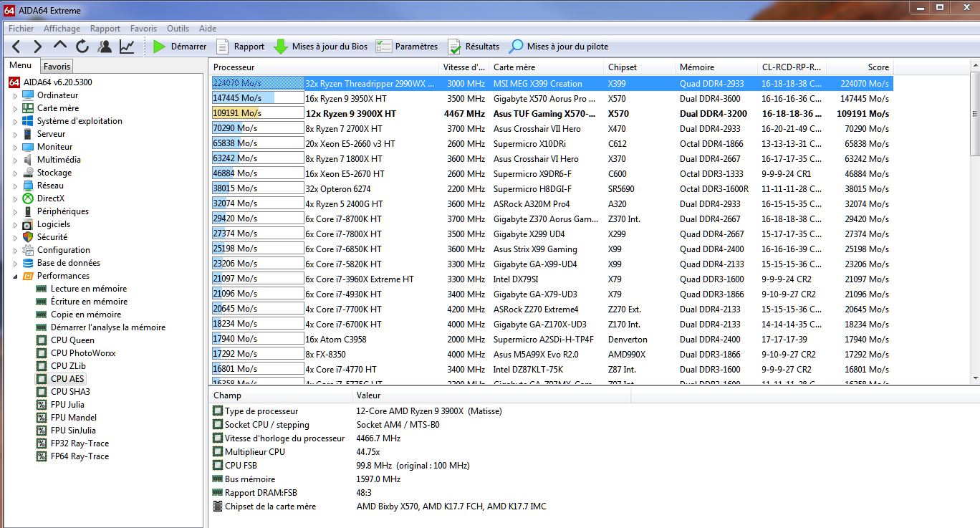The height and width of the screenshot is (528, 980).
Task: Open Copie en mémoire benchmark
Action: point(86,315)
